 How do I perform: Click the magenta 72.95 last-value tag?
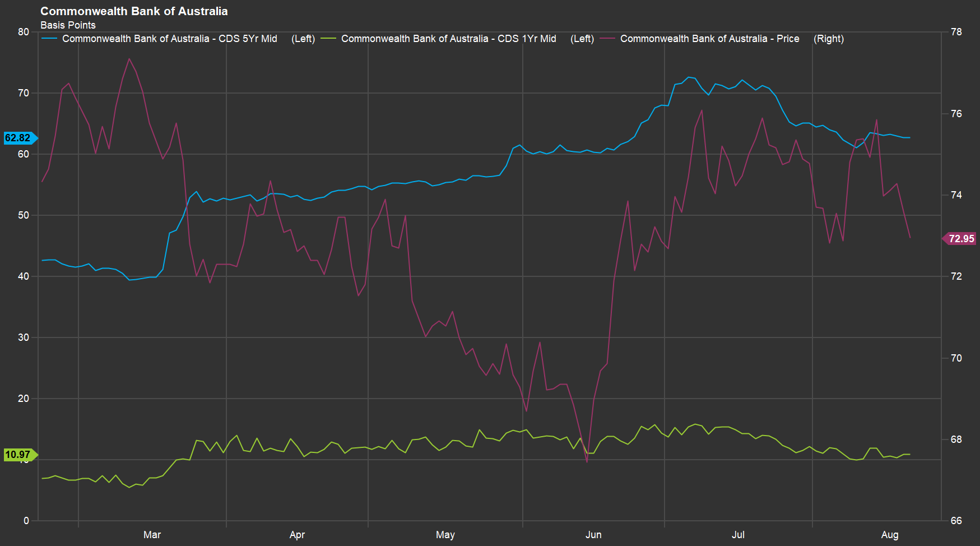coord(959,239)
